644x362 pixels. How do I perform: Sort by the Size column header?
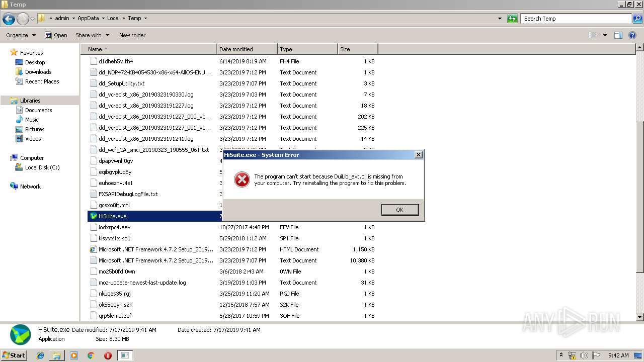coord(358,49)
